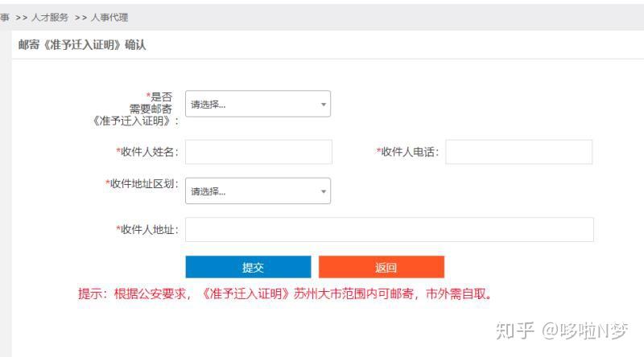Click the orange 返回 button

pos(382,267)
